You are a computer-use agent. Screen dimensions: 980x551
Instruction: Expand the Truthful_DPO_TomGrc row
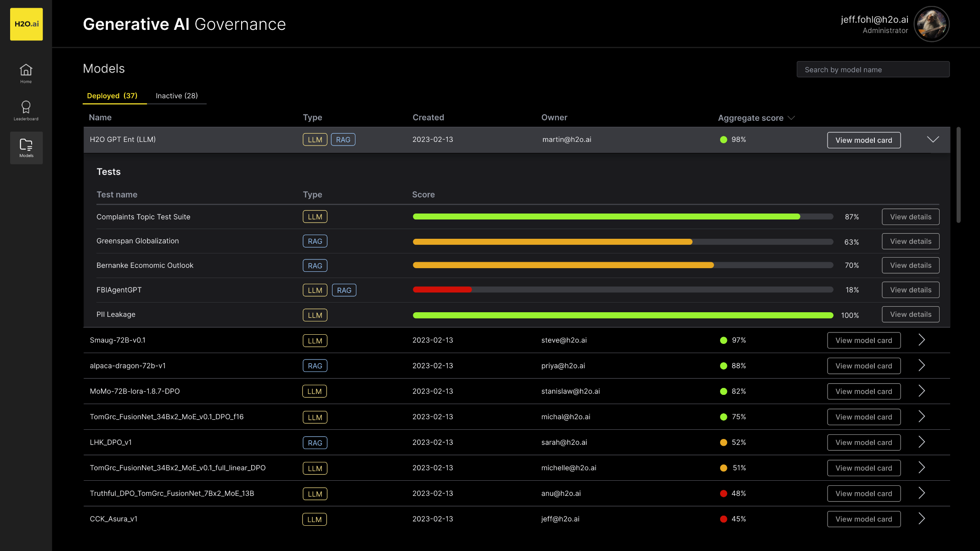pyautogui.click(x=922, y=493)
